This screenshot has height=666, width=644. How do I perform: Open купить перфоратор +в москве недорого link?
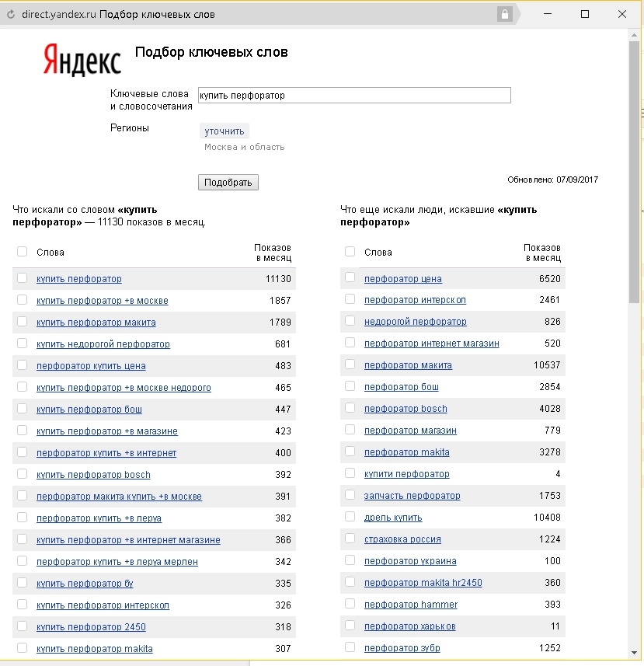click(124, 388)
